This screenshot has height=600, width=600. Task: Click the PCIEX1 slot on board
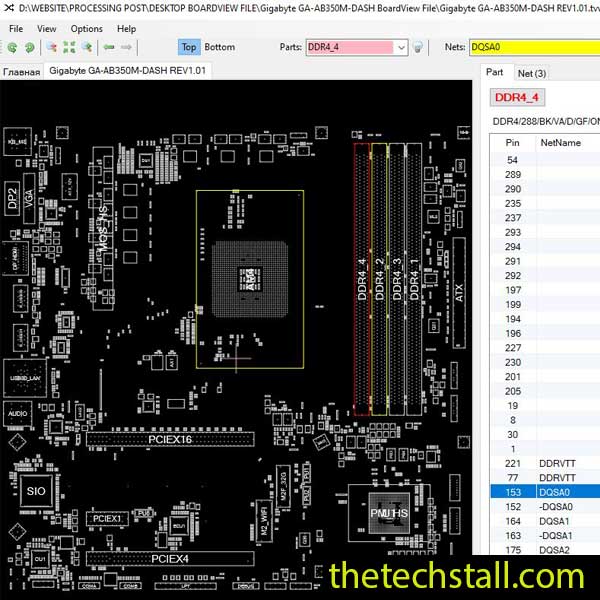(107, 518)
